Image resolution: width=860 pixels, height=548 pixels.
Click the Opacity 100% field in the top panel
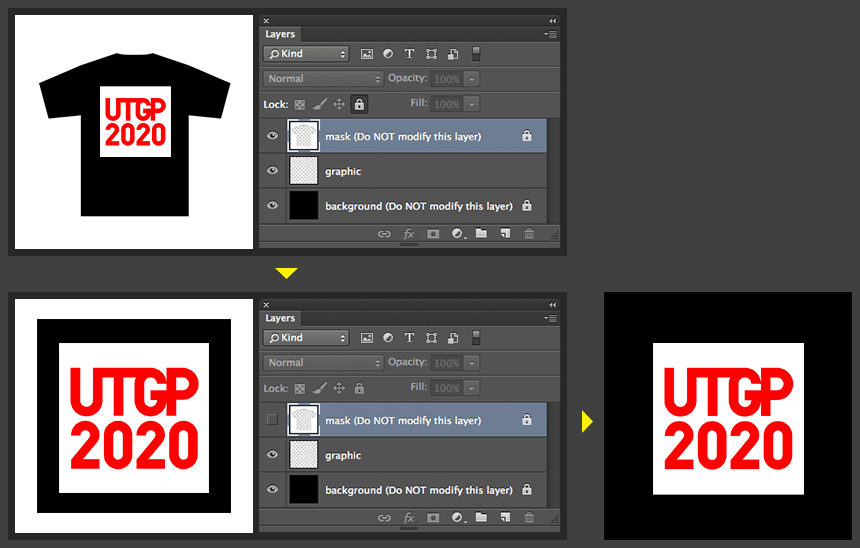[447, 79]
